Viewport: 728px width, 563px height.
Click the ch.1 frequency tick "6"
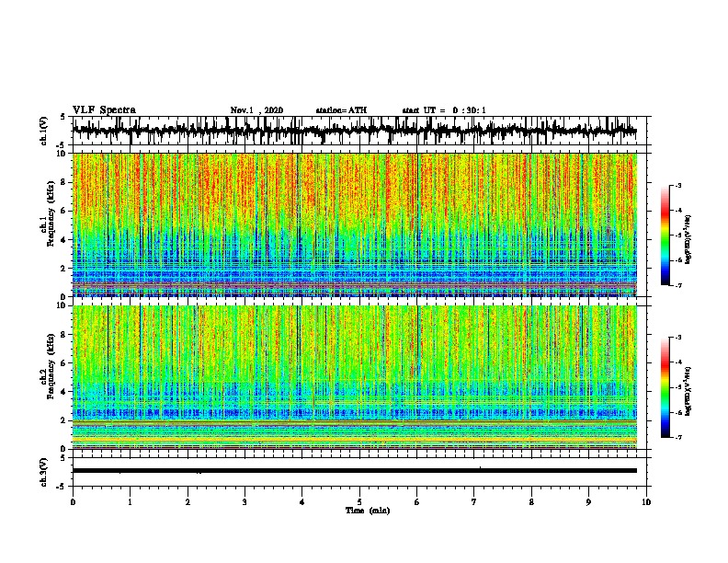point(64,211)
